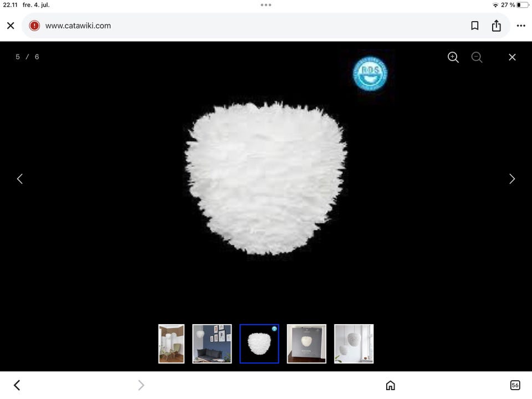Close the browser tab with X icon
532x399 pixels.
coord(11,26)
